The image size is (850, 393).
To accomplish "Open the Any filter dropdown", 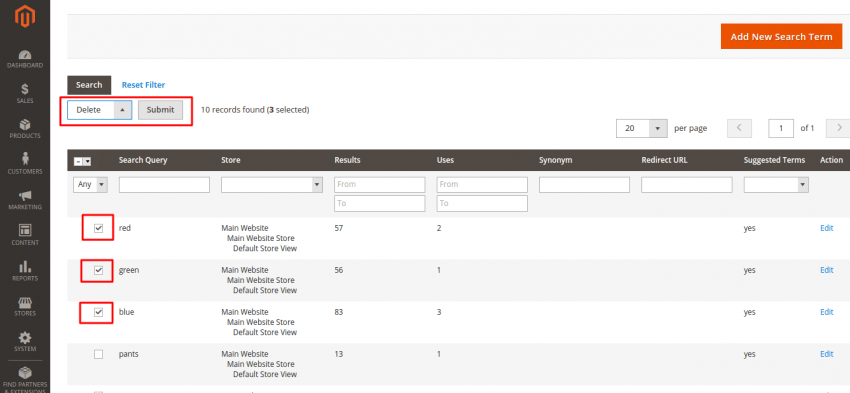I will [90, 184].
